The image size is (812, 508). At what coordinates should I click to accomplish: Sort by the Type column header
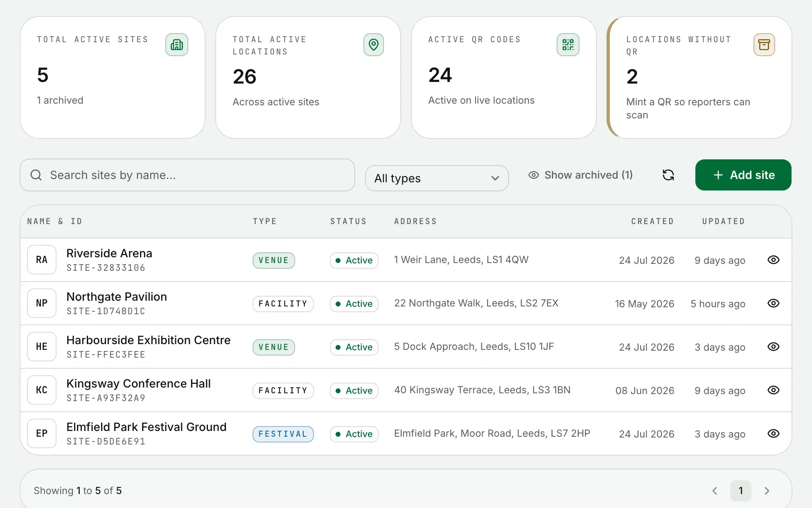click(x=265, y=221)
